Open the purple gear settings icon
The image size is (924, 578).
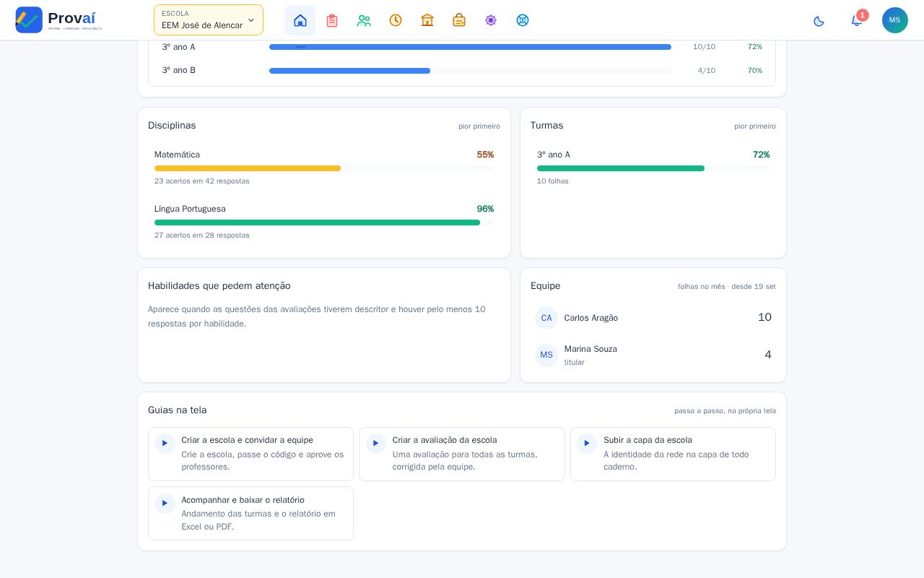[491, 20]
